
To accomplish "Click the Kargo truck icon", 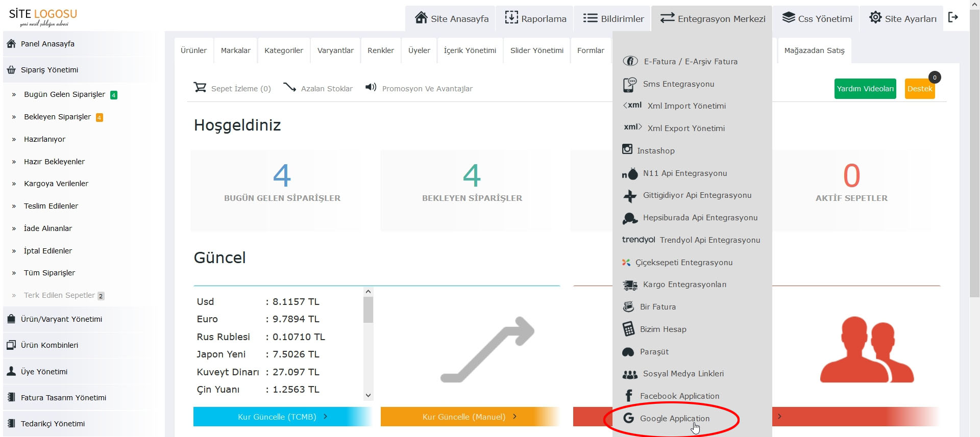I will click(630, 285).
